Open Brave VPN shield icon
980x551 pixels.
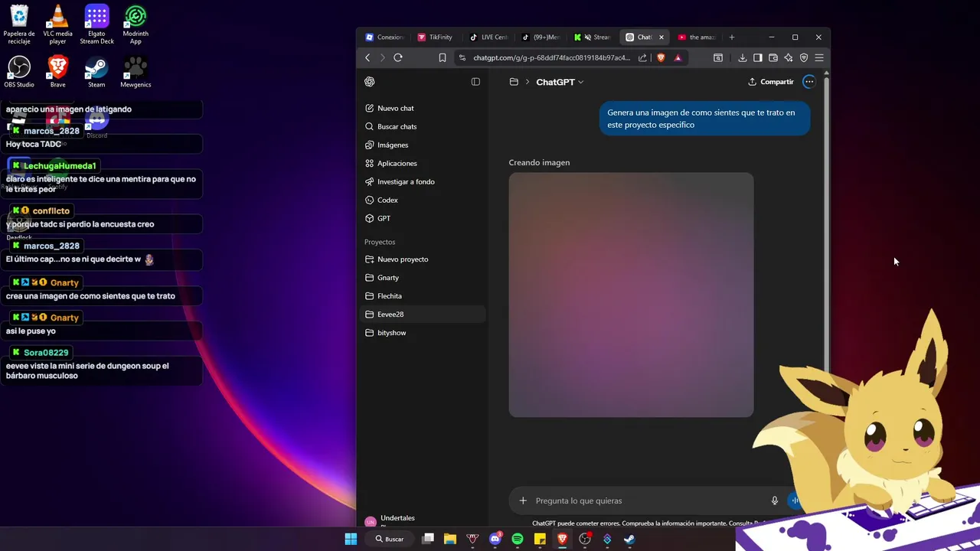coord(804,57)
